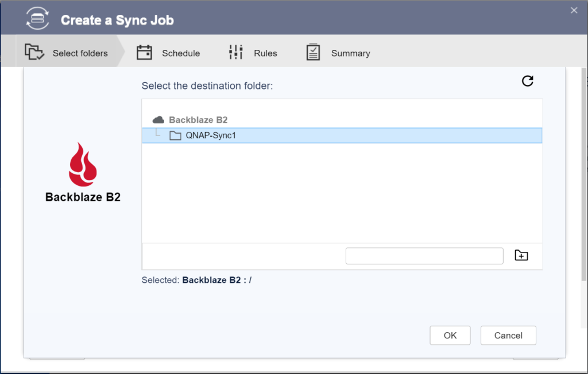Click the 'Selected: Backblaze B2 : /' path text

196,280
